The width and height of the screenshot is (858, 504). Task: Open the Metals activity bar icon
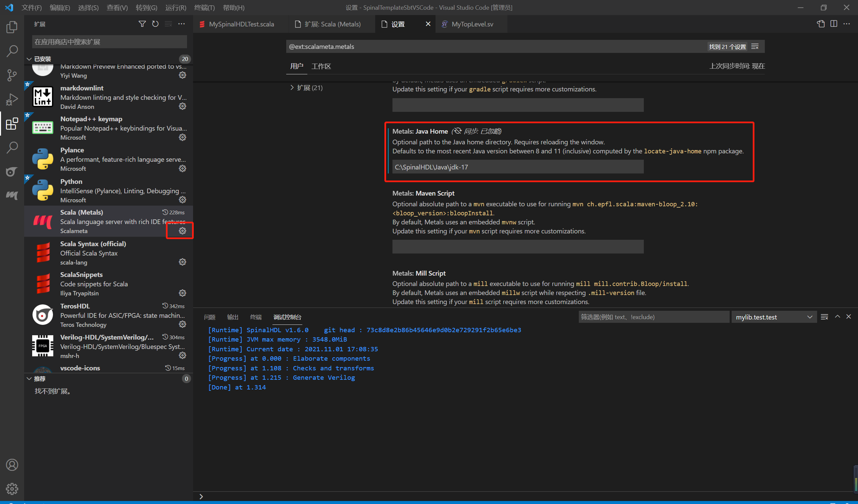tap(12, 196)
